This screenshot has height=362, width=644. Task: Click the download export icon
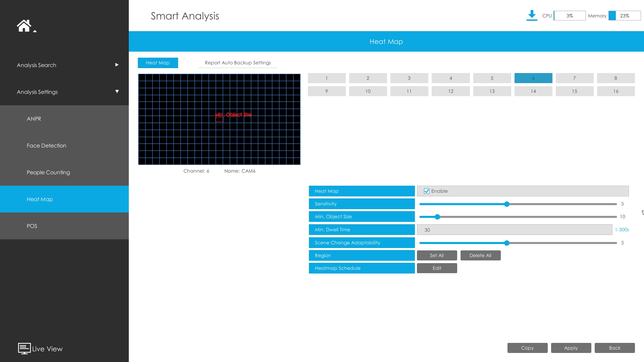(532, 15)
